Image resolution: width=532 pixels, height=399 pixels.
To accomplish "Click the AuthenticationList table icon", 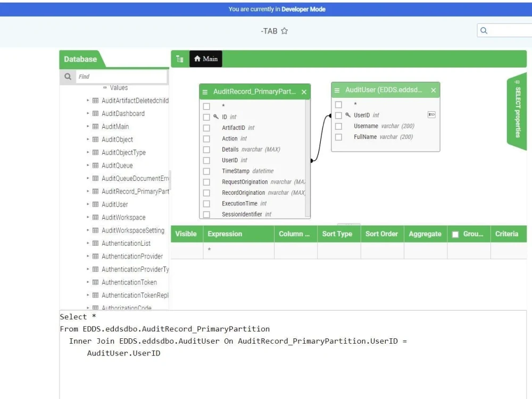I will tap(96, 243).
